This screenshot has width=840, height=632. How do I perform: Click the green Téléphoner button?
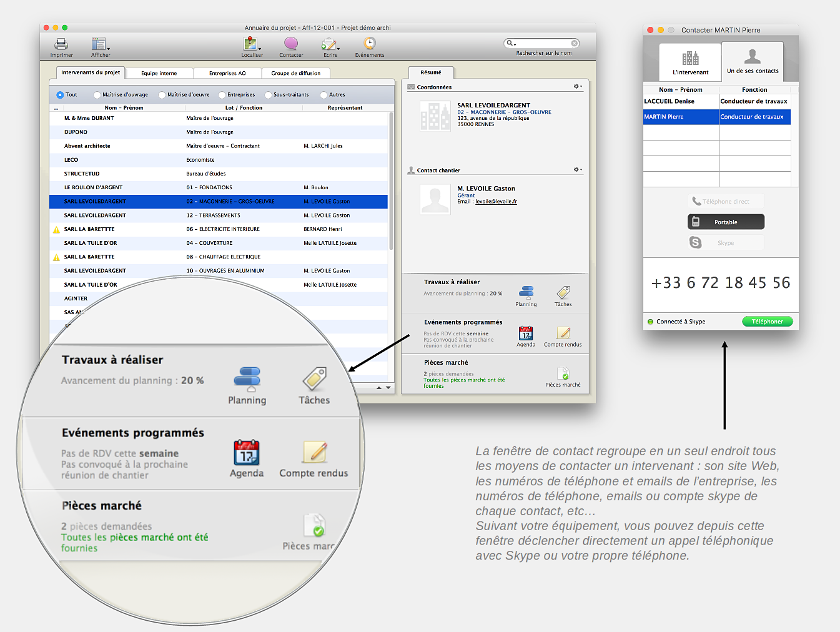768,322
